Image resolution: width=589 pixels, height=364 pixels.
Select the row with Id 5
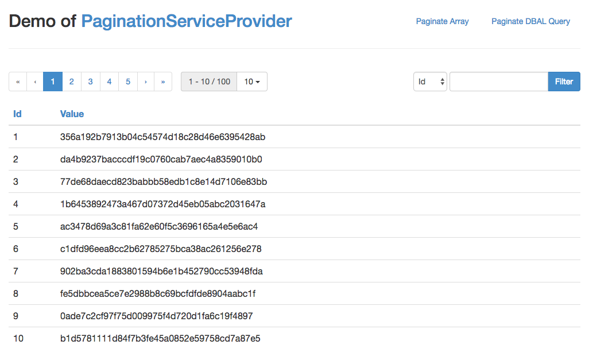click(294, 227)
